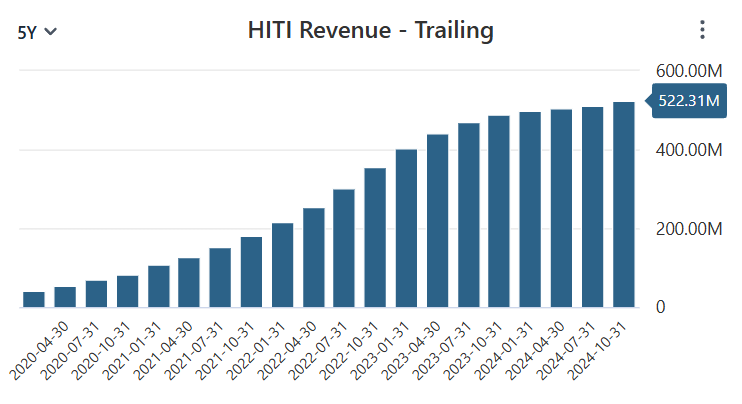742x404 pixels.
Task: Select the 2024-10-31 revenue bar
Action: [623, 205]
